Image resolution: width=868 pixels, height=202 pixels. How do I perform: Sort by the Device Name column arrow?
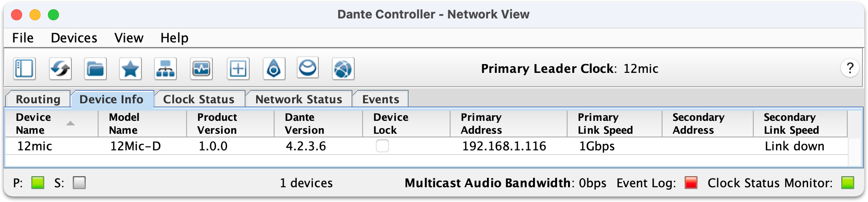pyautogui.click(x=70, y=124)
